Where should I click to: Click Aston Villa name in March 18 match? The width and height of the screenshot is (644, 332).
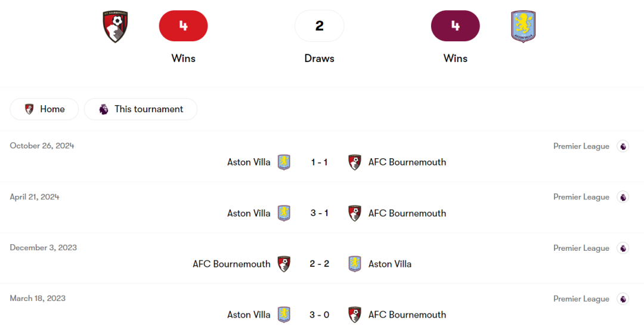249,315
